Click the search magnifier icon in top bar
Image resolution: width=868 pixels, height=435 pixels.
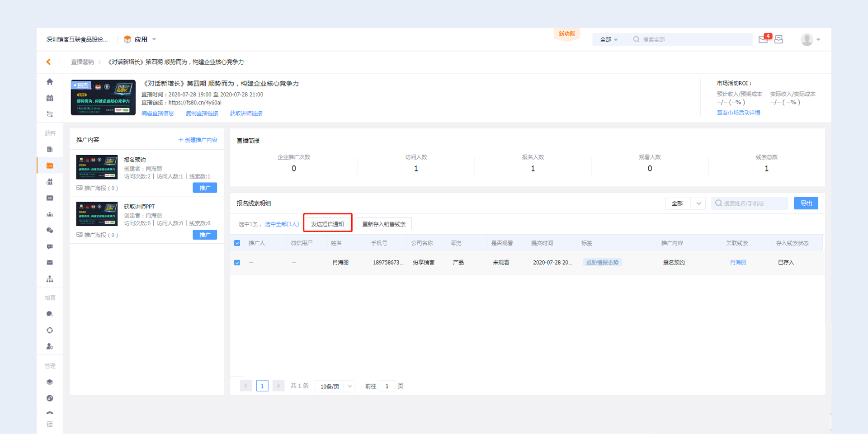(x=636, y=39)
